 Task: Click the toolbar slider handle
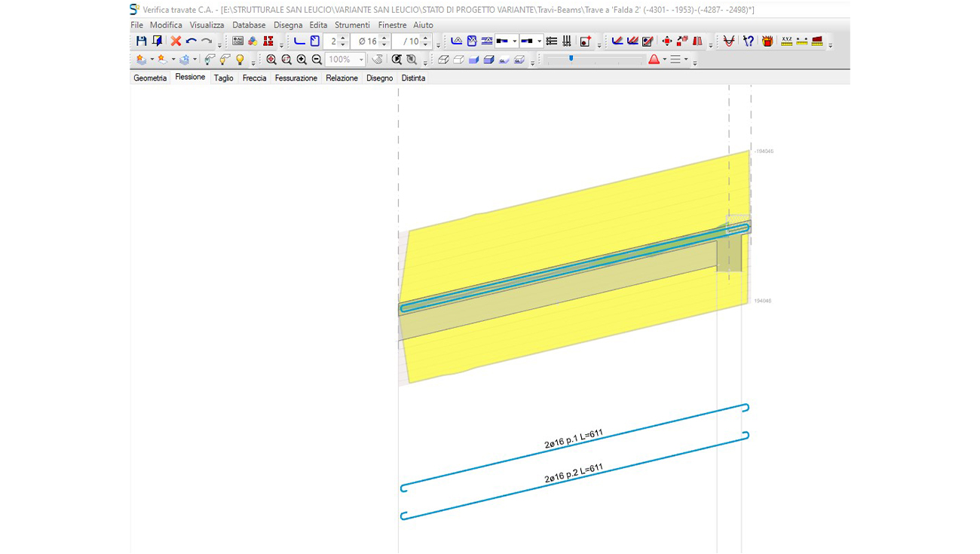click(x=571, y=59)
